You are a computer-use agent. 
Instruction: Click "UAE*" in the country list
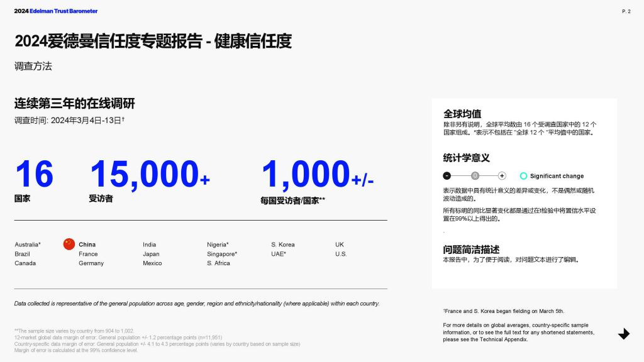click(x=279, y=254)
